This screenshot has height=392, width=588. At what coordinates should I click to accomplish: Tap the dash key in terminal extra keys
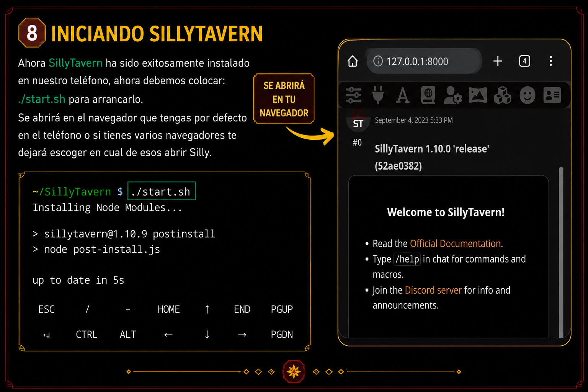click(128, 309)
